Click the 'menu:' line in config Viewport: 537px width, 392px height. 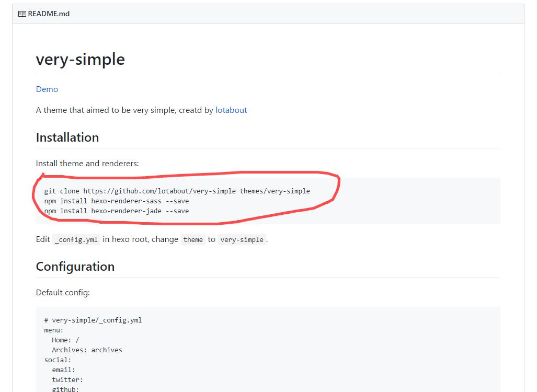[x=54, y=330]
